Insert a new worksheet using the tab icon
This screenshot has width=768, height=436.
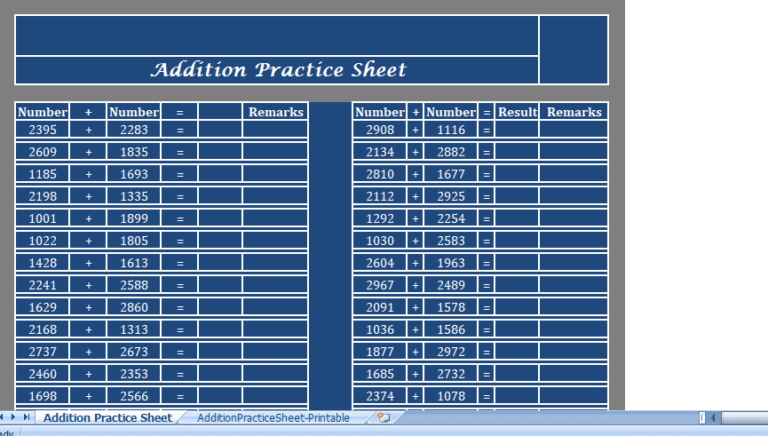tap(384, 417)
